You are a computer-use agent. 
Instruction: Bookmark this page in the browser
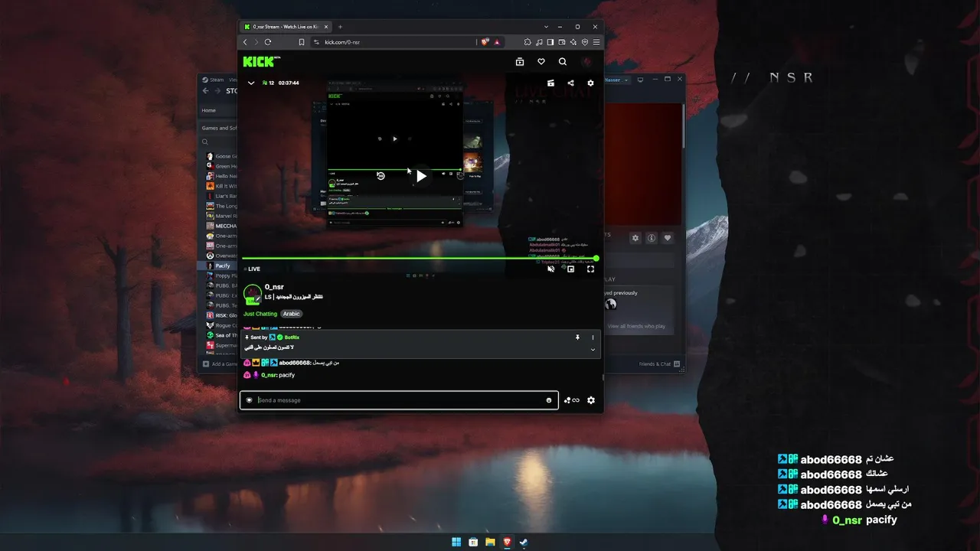pos(302,42)
